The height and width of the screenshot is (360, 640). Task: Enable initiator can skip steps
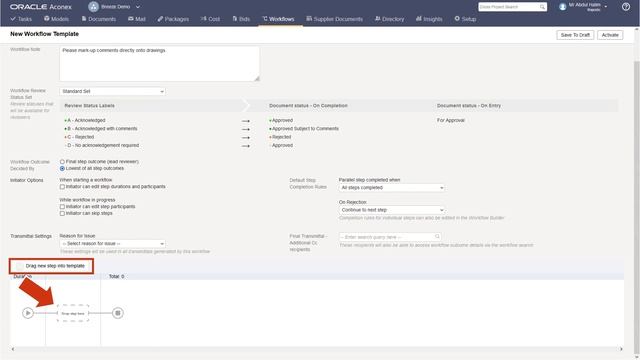pyautogui.click(x=62, y=213)
